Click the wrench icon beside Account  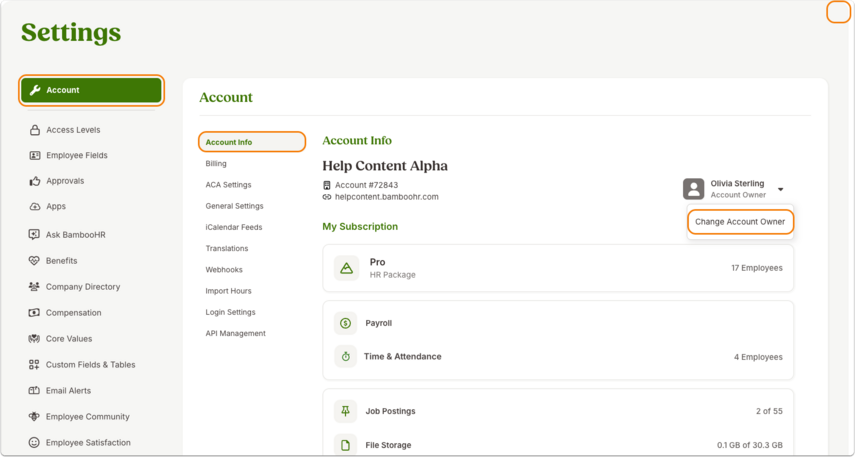coord(35,90)
